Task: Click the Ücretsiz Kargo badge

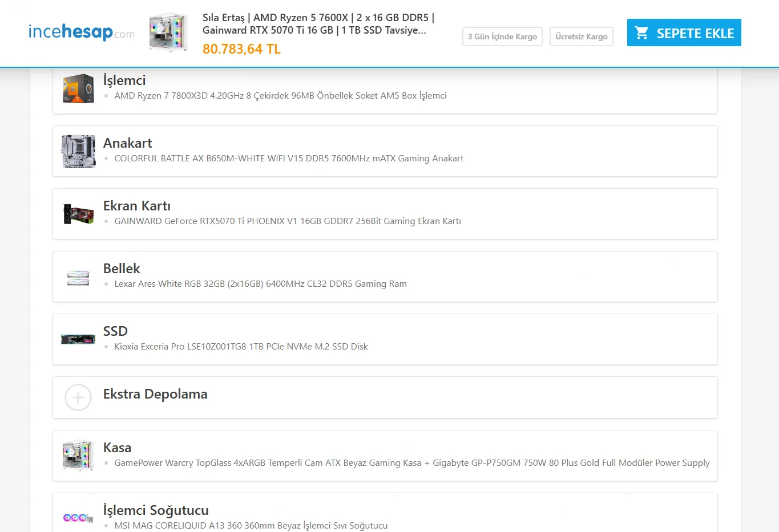Action: [581, 36]
